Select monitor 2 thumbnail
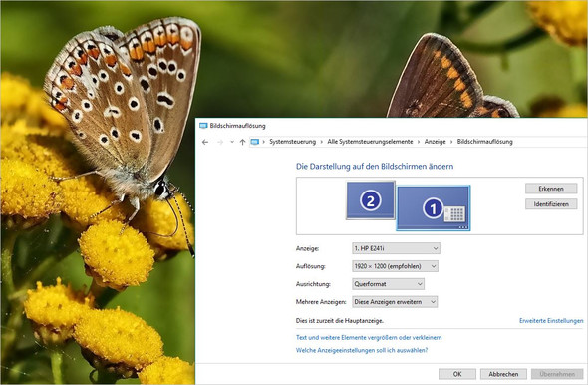Viewport: 588px width, 385px height. [x=371, y=200]
